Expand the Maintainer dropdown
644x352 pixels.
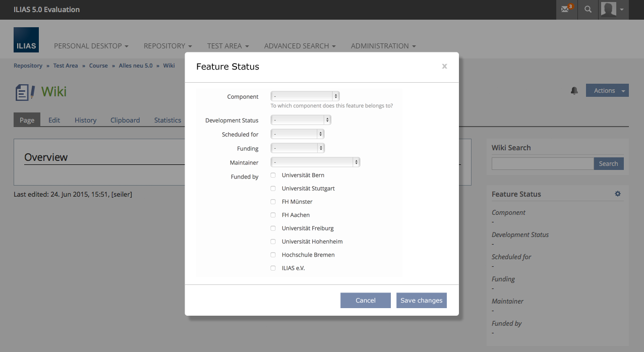315,162
